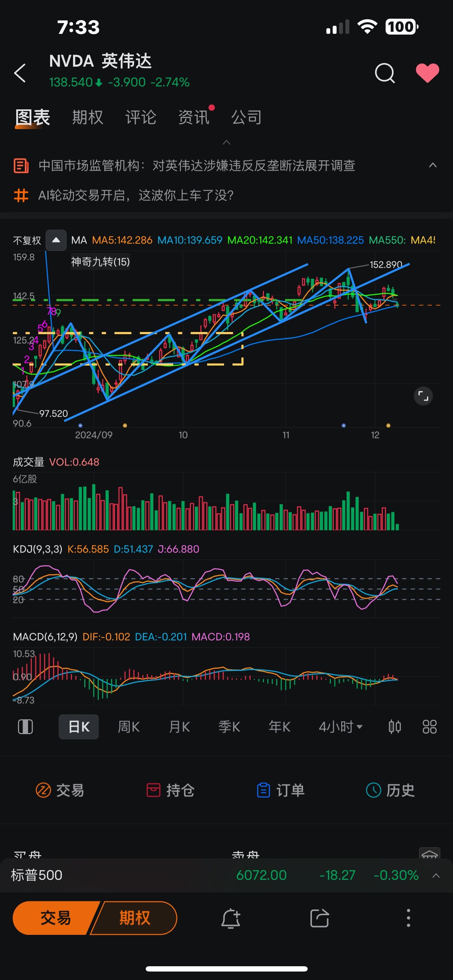Tap the 标普500 index ticker
453x980 pixels.
coord(36,875)
